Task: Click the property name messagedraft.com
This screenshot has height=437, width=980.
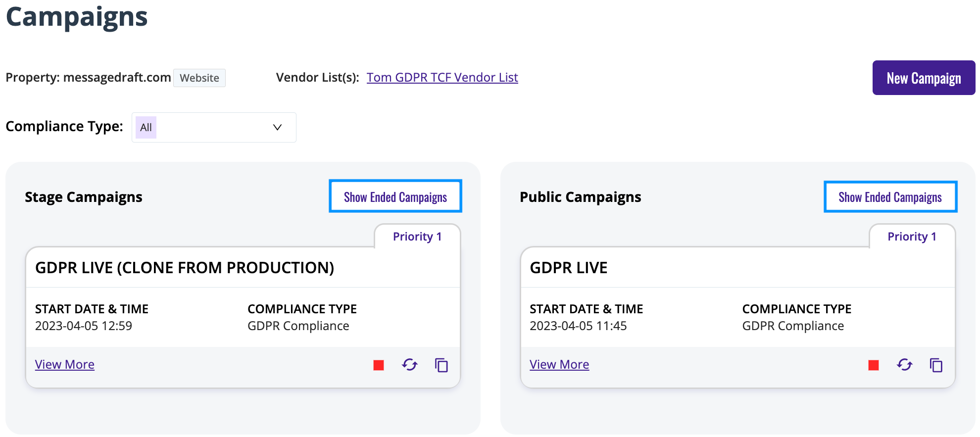Action: click(x=117, y=77)
